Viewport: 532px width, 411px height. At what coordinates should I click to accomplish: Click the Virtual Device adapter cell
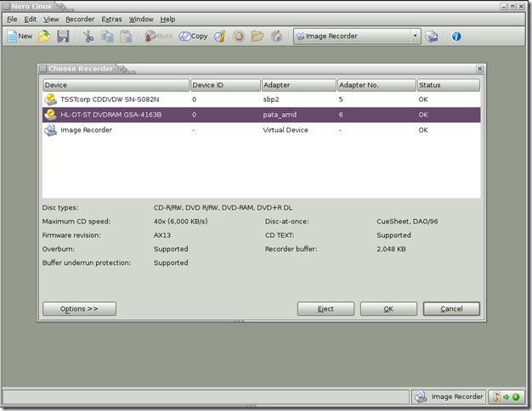click(x=286, y=130)
